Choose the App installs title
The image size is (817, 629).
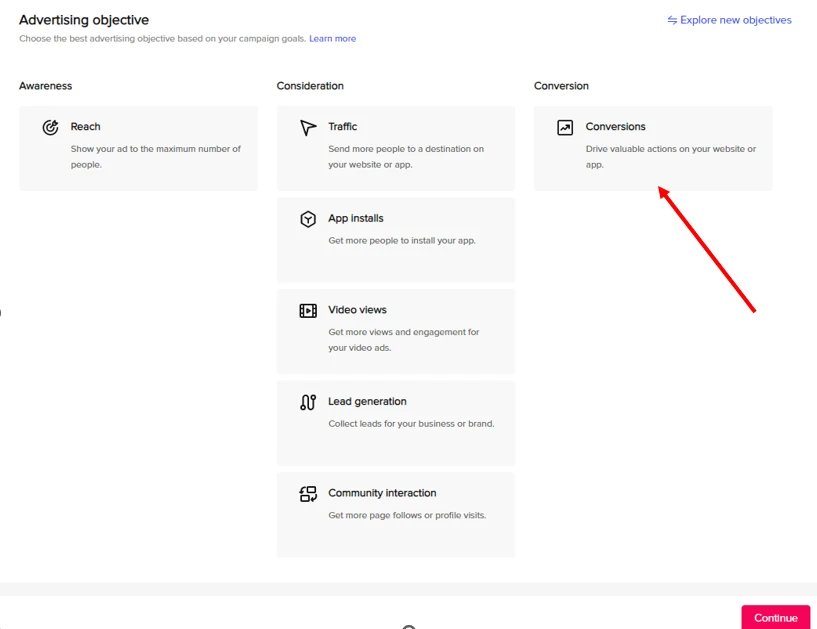tap(356, 218)
